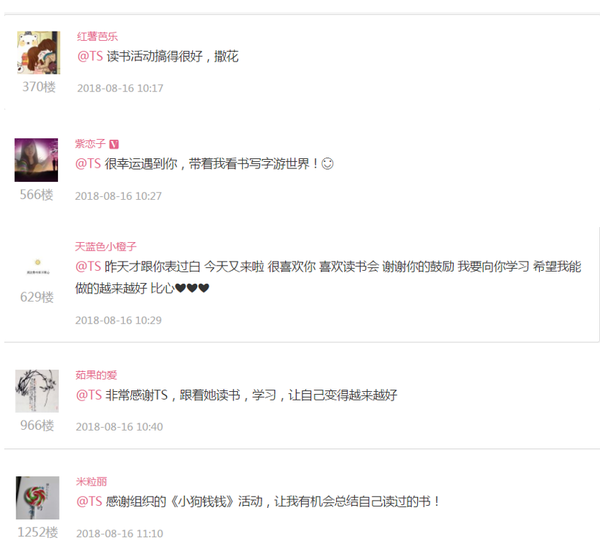Open 天蓝色小橙子's avatar image
This screenshot has width=600, height=548.
pyautogui.click(x=38, y=266)
